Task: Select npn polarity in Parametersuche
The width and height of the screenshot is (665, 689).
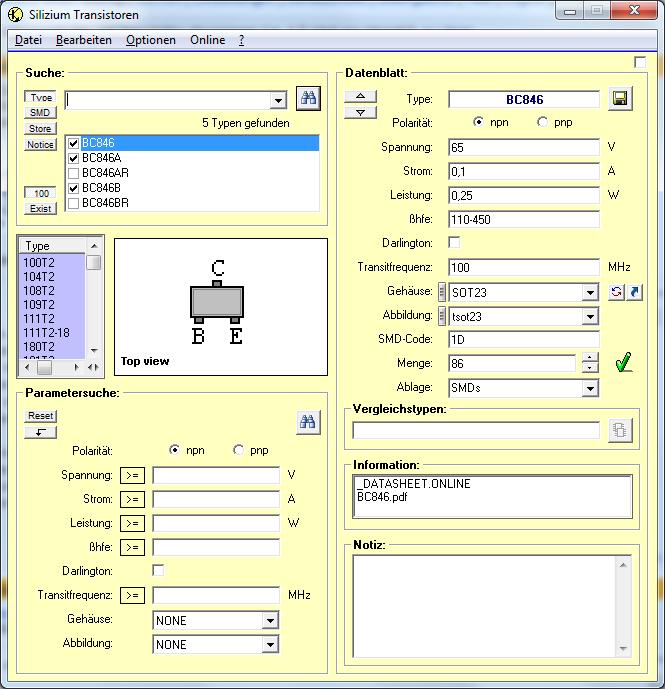Action: click(174, 450)
